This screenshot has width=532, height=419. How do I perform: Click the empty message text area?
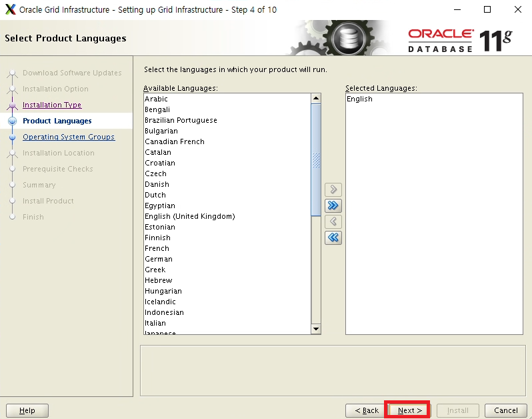[x=333, y=371]
